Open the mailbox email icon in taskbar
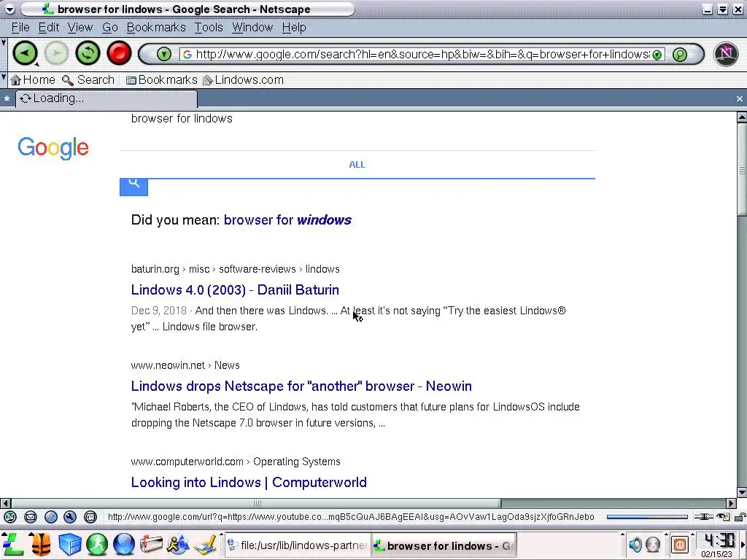Image resolution: width=747 pixels, height=560 pixels. (x=151, y=544)
